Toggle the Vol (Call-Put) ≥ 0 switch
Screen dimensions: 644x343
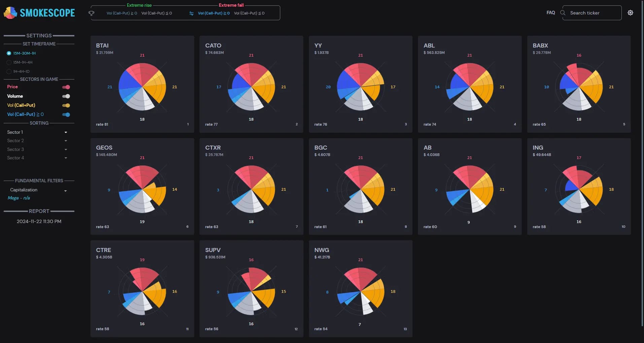pyautogui.click(x=66, y=115)
